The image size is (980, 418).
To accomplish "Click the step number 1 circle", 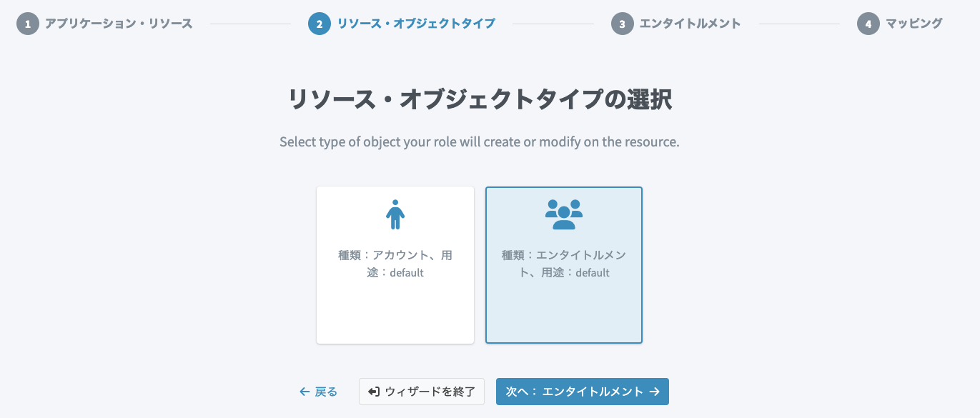I will coord(28,24).
